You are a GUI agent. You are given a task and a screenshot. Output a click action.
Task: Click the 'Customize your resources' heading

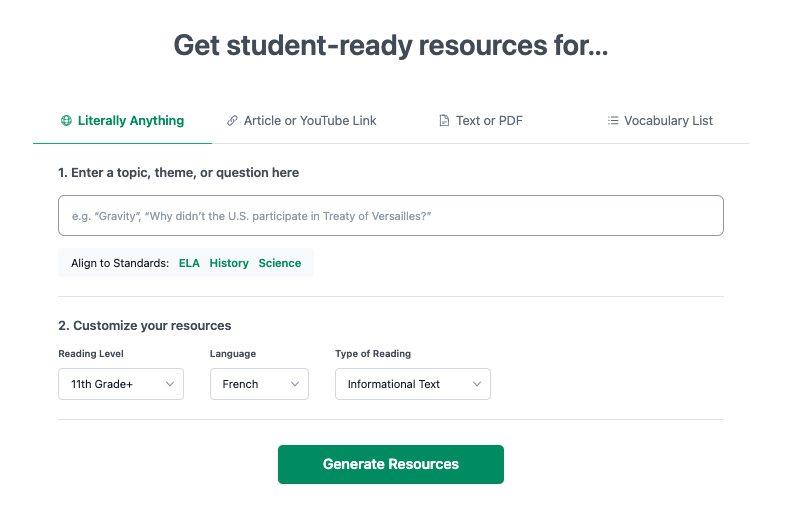point(144,325)
